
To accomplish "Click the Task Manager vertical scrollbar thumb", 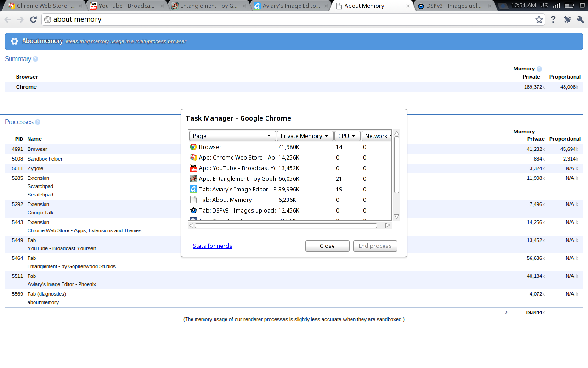I will pyautogui.click(x=397, y=165).
